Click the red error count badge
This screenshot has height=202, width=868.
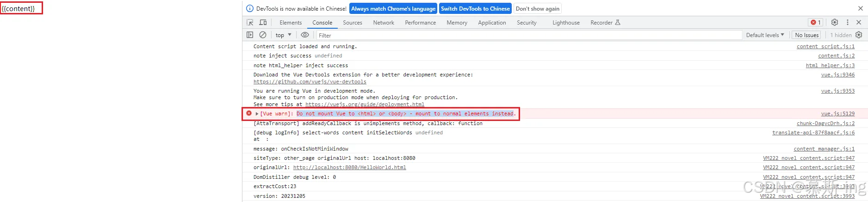click(816, 22)
